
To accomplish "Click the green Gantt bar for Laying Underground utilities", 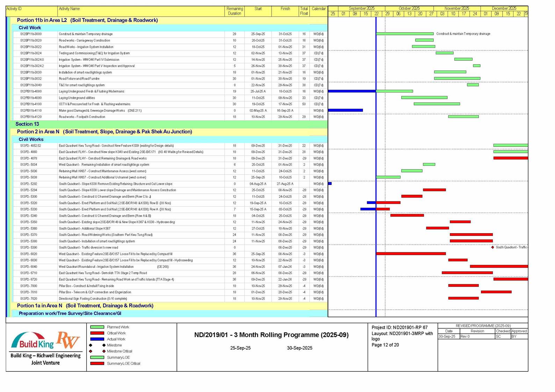I will coord(424,98).
